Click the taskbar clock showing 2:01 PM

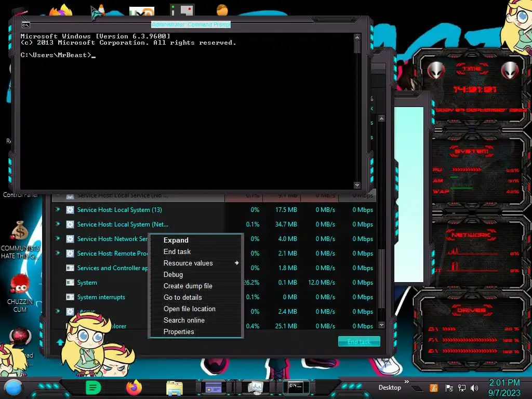504,388
